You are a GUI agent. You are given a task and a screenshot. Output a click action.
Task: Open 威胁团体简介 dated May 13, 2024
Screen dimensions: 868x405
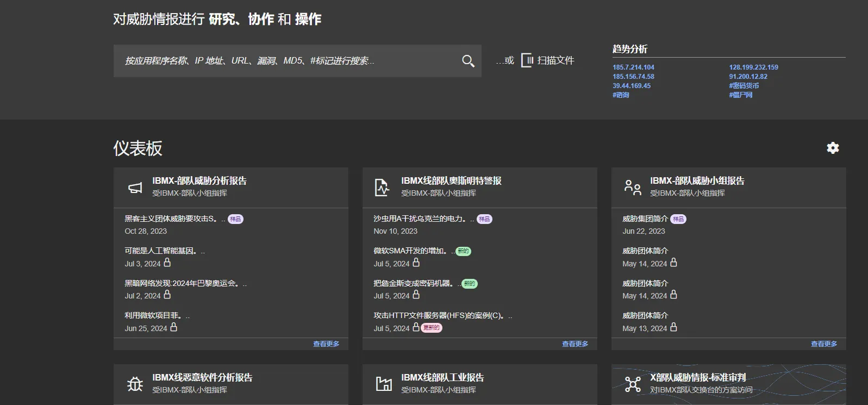645,315
